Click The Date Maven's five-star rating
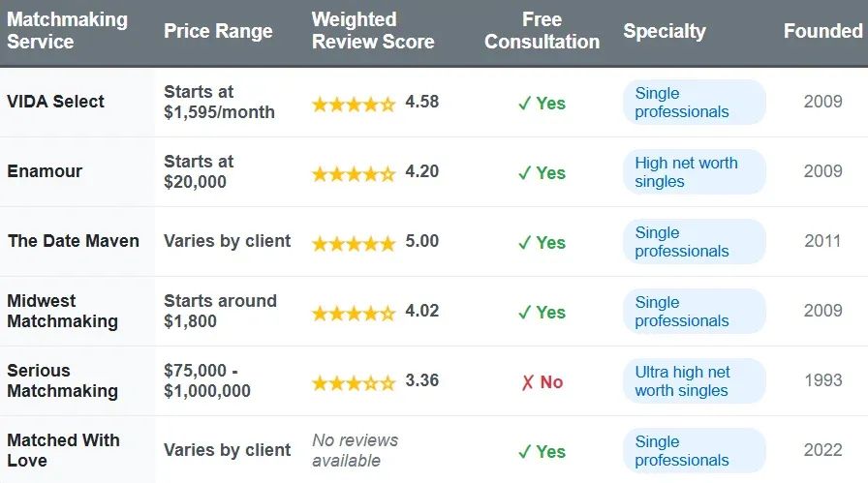The width and height of the screenshot is (868, 483). (x=354, y=243)
